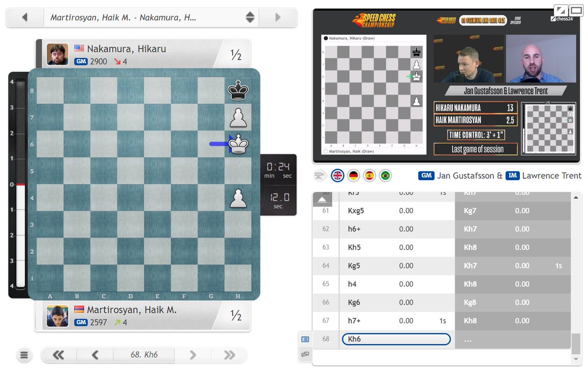
Task: Show the notation view tab icon
Action: tap(305, 339)
